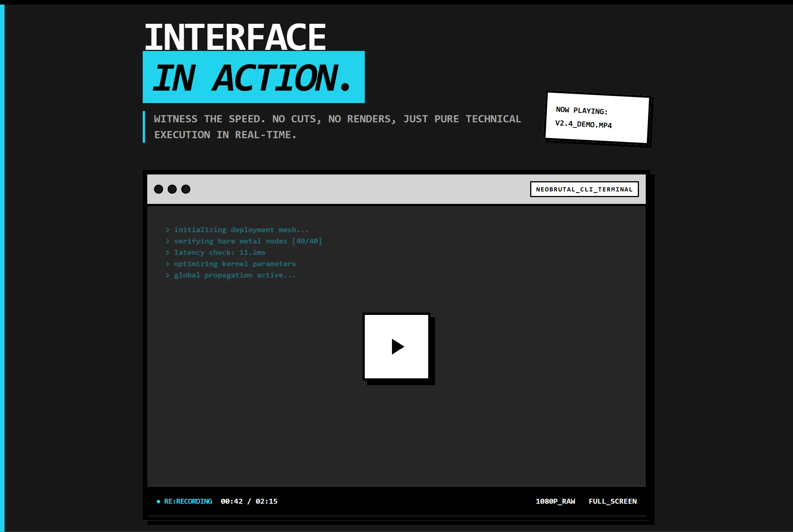Viewport: 793px width, 532px height.
Task: Play the demo video
Action: click(x=396, y=346)
